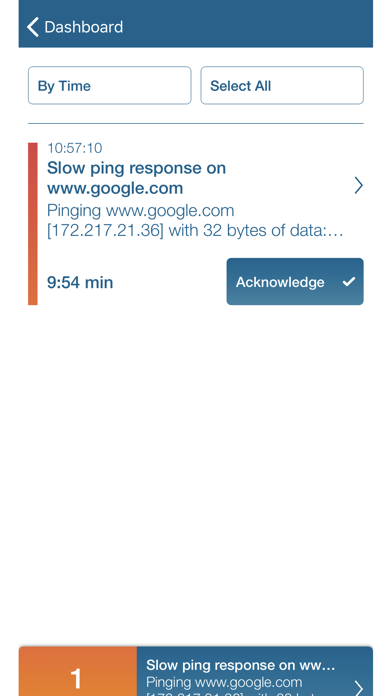The height and width of the screenshot is (696, 392).
Task: Tap the back chevron icon in the header
Action: 33,27
